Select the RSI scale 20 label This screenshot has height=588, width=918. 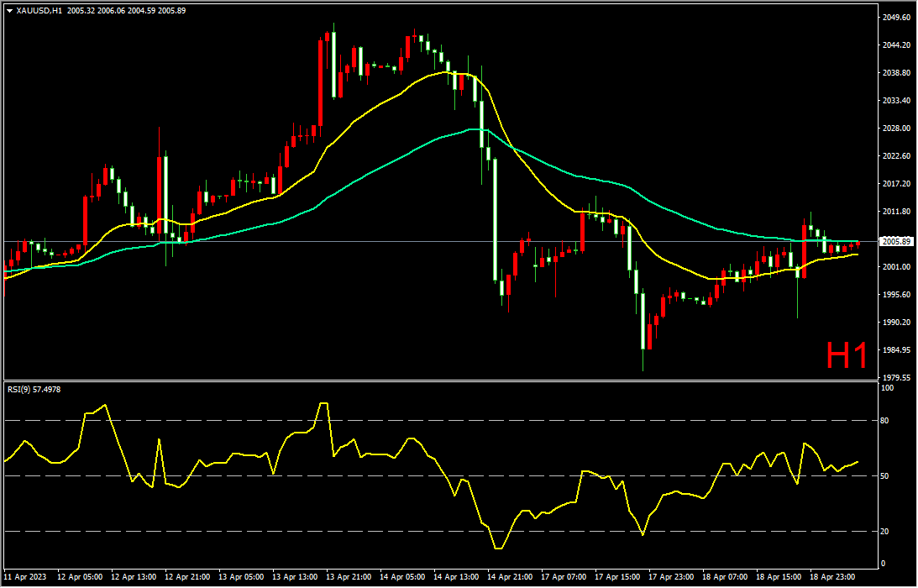885,532
